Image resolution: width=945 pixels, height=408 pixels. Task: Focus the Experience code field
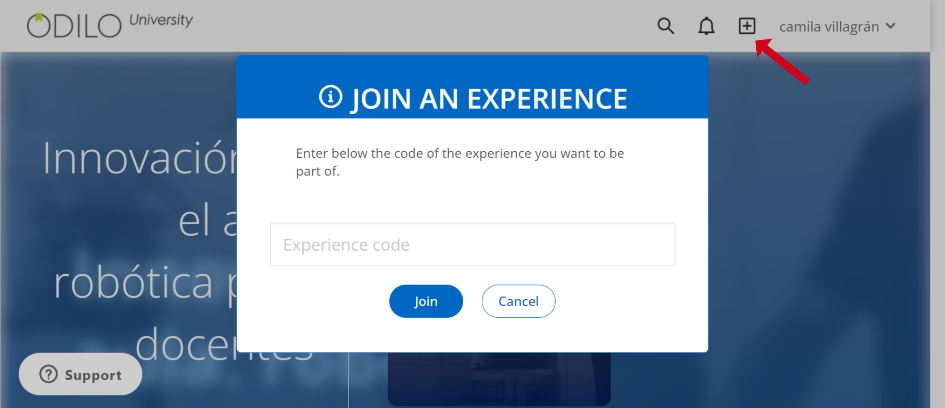coord(472,244)
